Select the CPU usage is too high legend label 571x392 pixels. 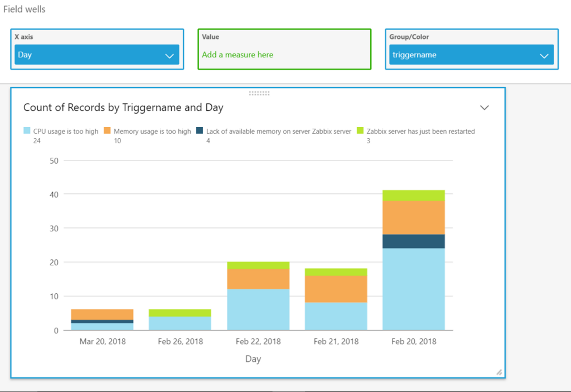point(65,131)
